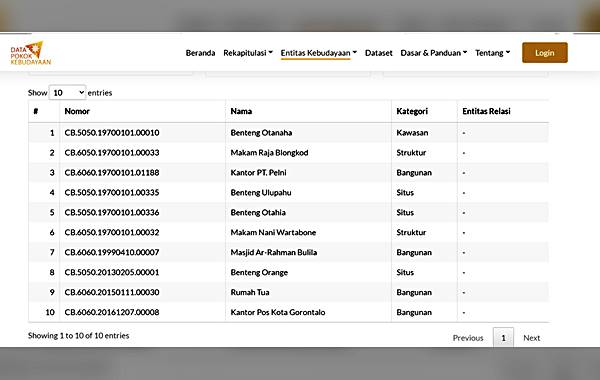Click the name Masjid Ar-Rahman Bulila
This screenshot has height=380, width=600.
pyautogui.click(x=274, y=252)
